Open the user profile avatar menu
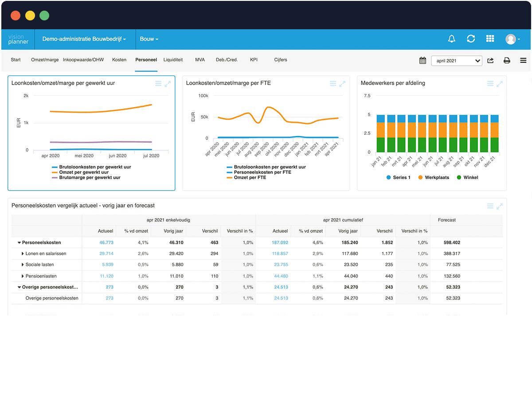532x399 pixels. tap(512, 39)
